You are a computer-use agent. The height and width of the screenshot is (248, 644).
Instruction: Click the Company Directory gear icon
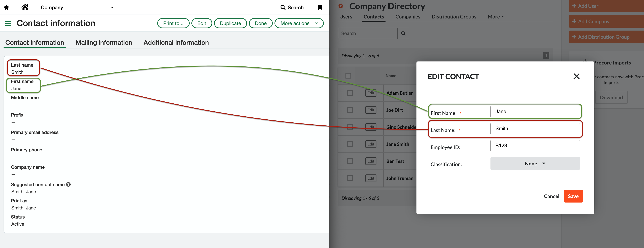click(x=341, y=6)
